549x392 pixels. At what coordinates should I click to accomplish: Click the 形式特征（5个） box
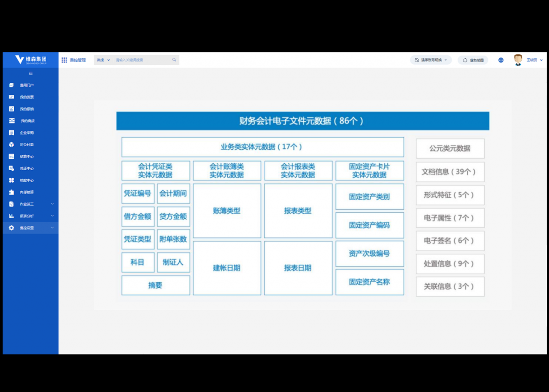(x=450, y=195)
